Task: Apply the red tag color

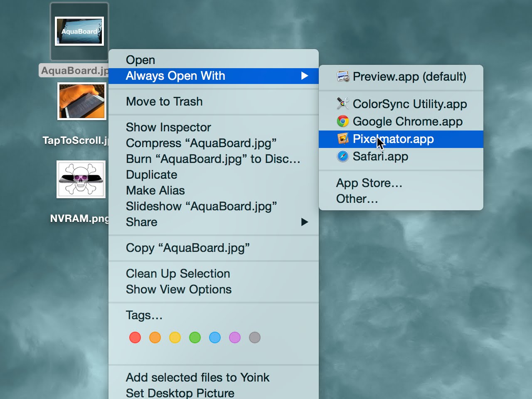Action: pos(135,337)
